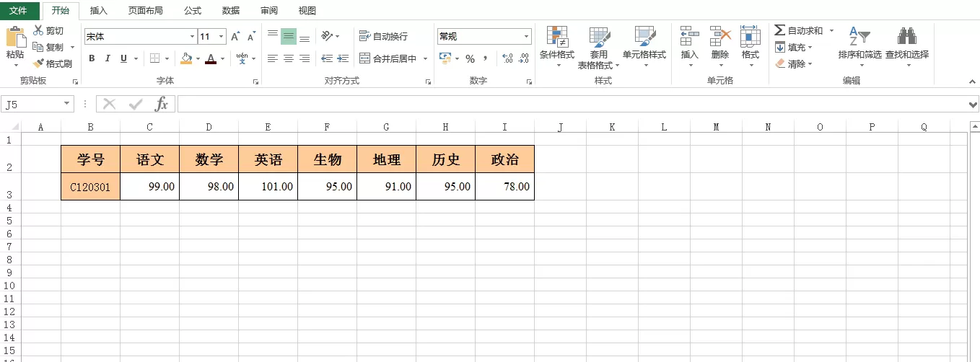
Task: Toggle center horizontal alignment
Action: click(x=289, y=58)
